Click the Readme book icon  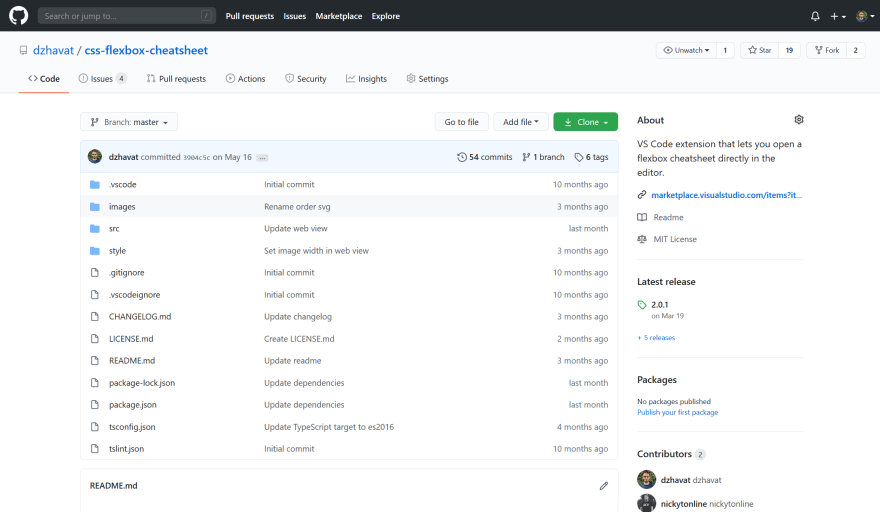[642, 217]
